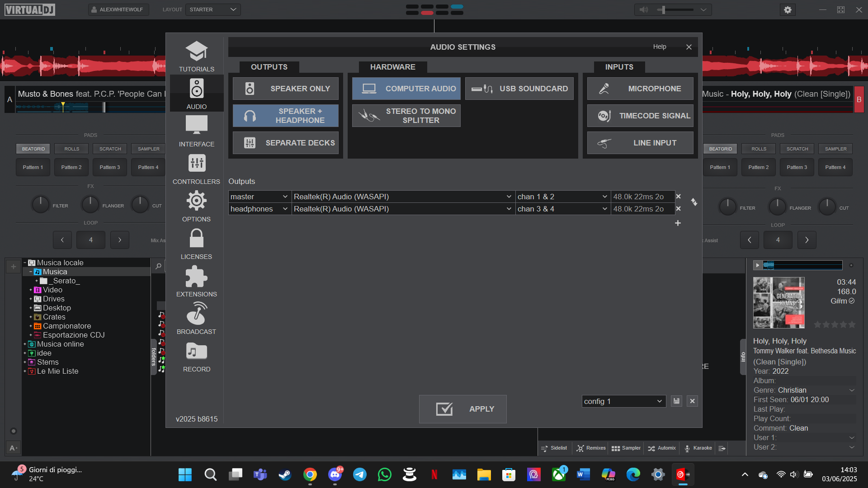Open Steam from the taskbar

point(285,474)
